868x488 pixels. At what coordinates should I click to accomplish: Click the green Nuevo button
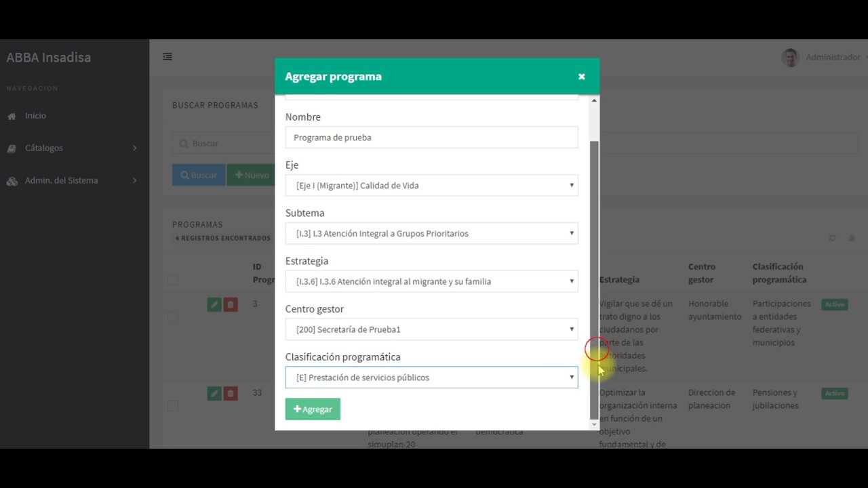[252, 175]
